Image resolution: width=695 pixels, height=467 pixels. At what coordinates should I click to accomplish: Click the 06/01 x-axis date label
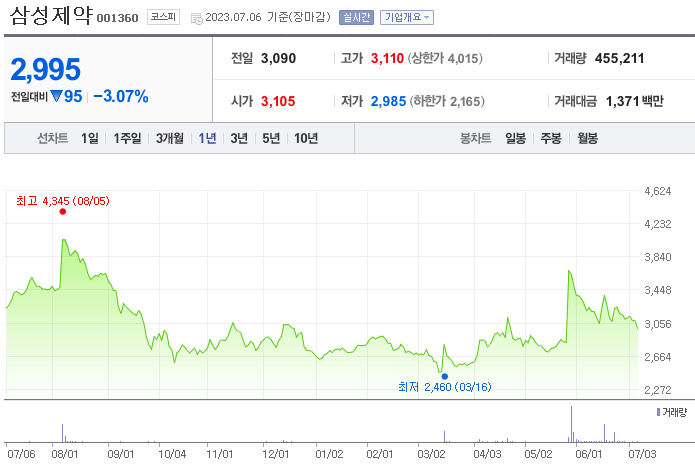click(589, 454)
